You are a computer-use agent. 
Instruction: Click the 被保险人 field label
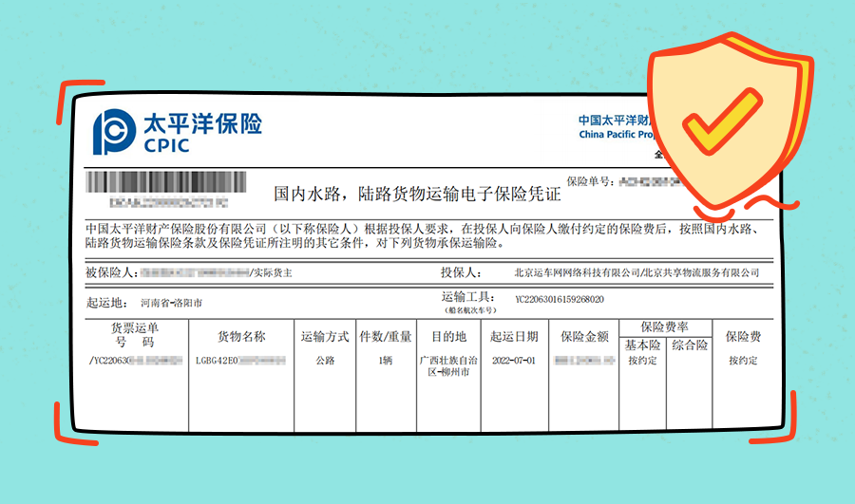(111, 272)
